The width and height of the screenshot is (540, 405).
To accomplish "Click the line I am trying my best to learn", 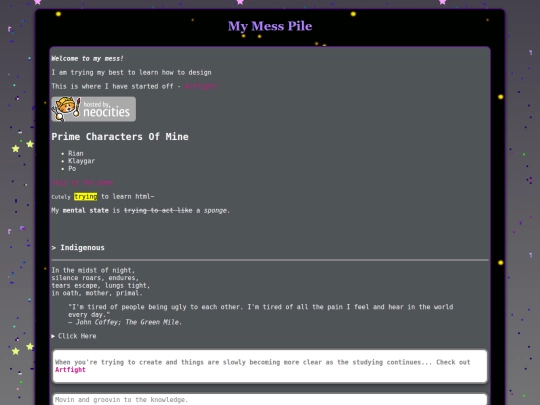I will 132,72.
